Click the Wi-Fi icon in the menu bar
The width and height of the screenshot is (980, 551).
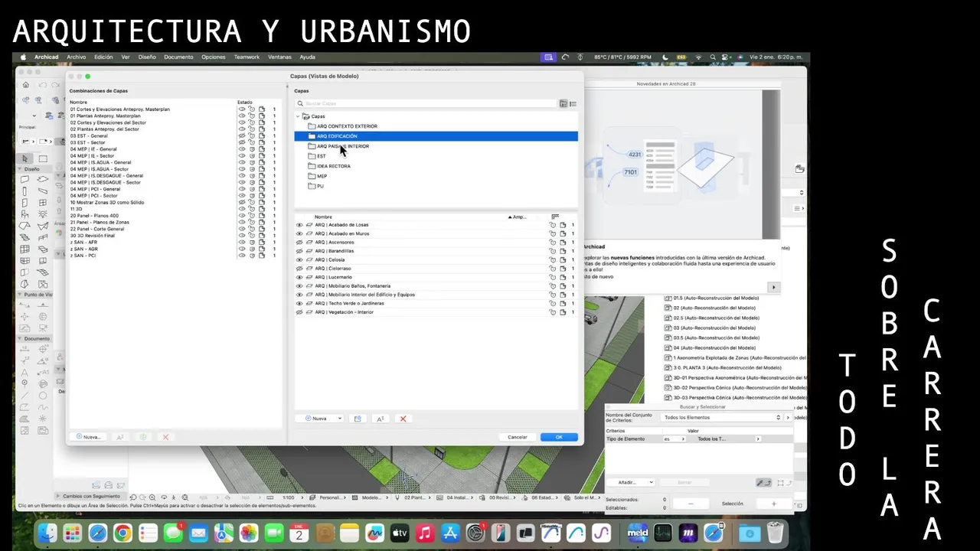[698, 57]
